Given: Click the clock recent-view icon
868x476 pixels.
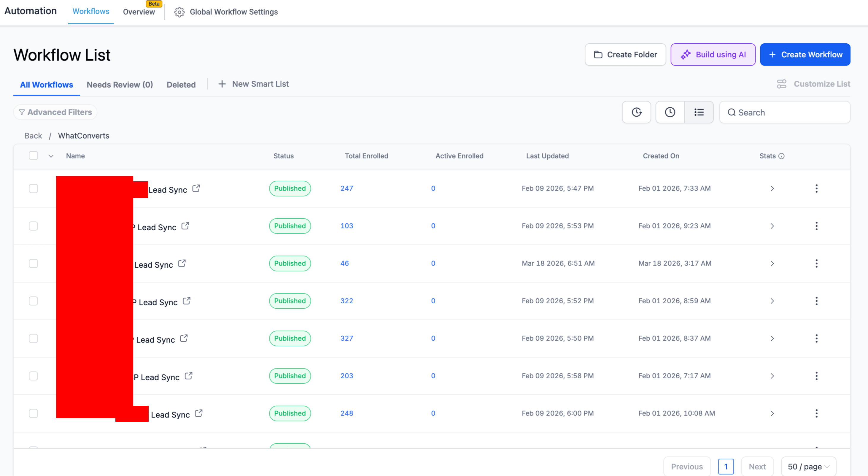Looking at the screenshot, I should 670,112.
